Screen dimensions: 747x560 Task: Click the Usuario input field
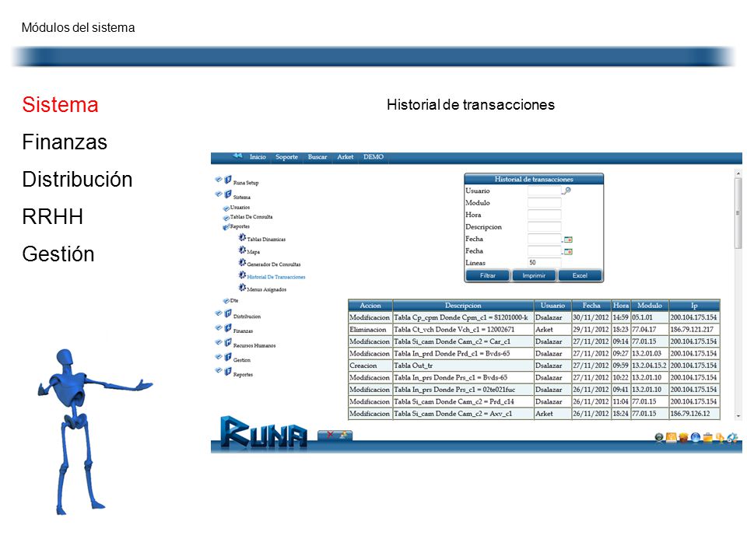[x=544, y=191]
